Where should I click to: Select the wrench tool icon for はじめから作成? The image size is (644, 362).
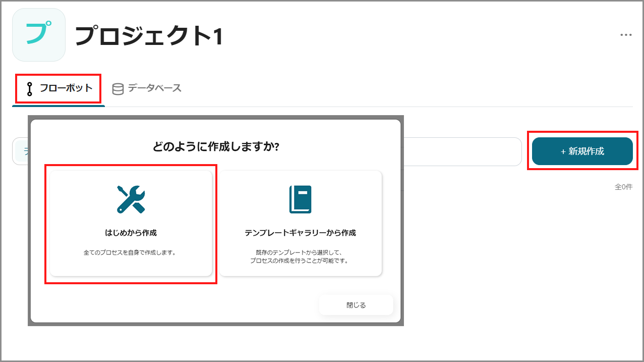point(130,198)
